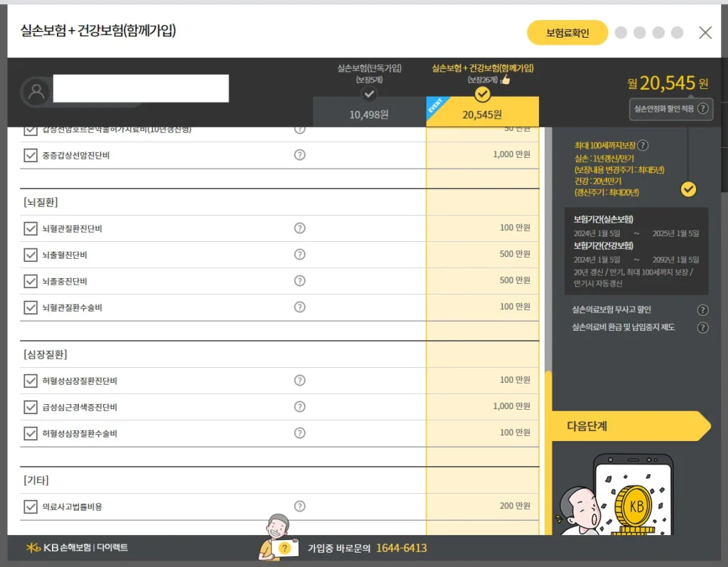Open help for 뇌출혈진단비

point(299,254)
